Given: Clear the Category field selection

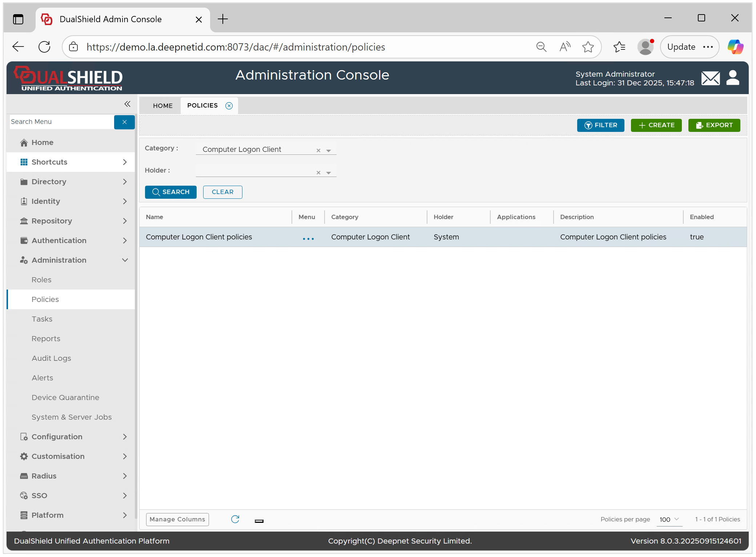Looking at the screenshot, I should (x=318, y=150).
